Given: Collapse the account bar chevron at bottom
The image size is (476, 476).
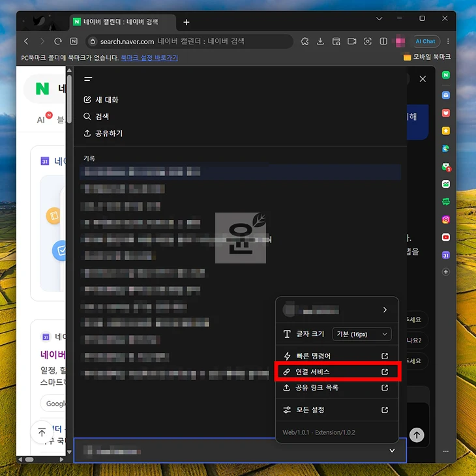Looking at the screenshot, I should click(393, 451).
